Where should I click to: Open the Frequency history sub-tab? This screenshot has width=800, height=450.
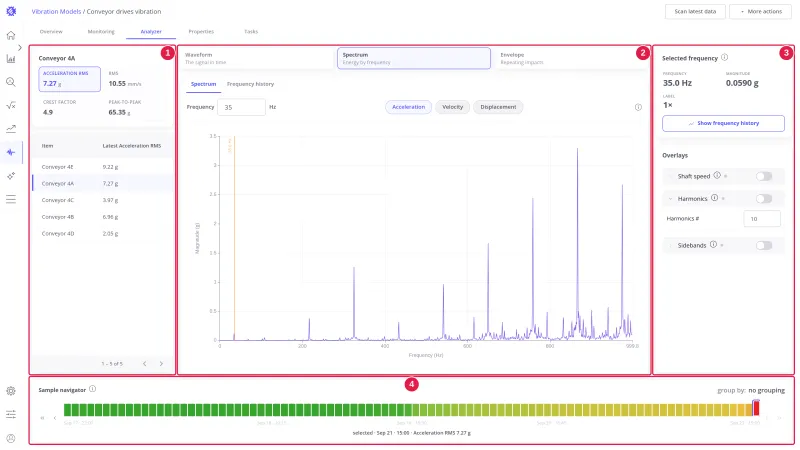251,84
